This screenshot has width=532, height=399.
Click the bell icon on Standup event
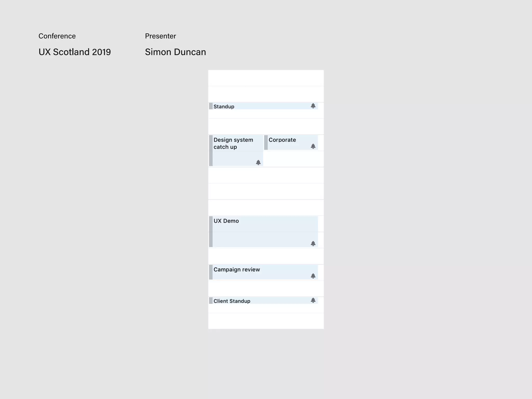tap(313, 106)
